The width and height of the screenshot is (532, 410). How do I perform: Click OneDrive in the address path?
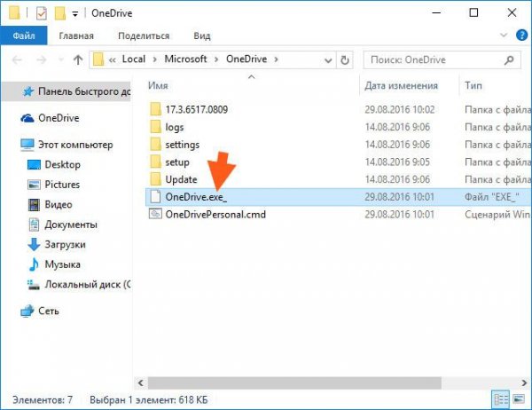click(246, 59)
